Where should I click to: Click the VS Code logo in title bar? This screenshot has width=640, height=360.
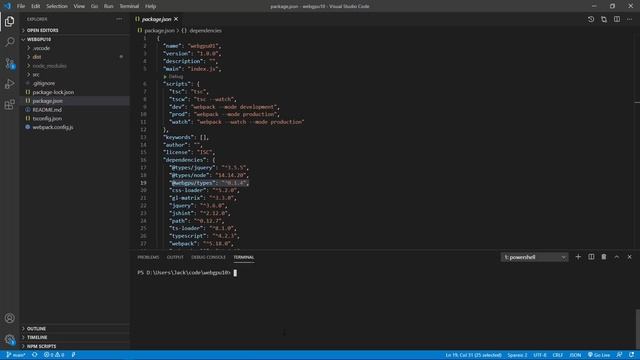(x=7, y=6)
